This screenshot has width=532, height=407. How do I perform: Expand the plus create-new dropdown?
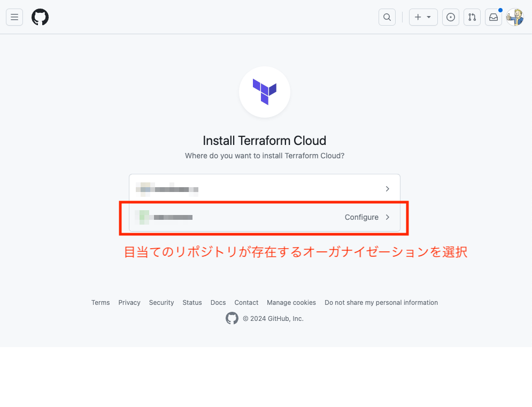[x=423, y=17]
